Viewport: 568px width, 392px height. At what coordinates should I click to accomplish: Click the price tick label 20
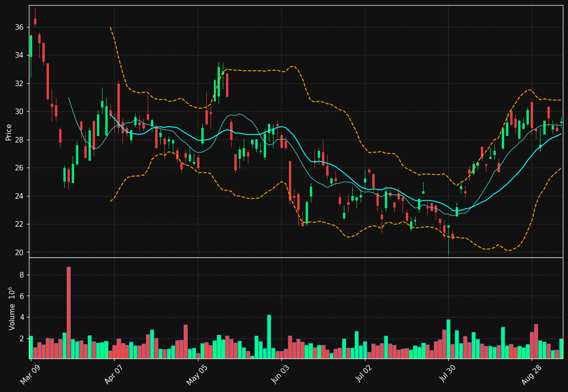click(x=19, y=253)
